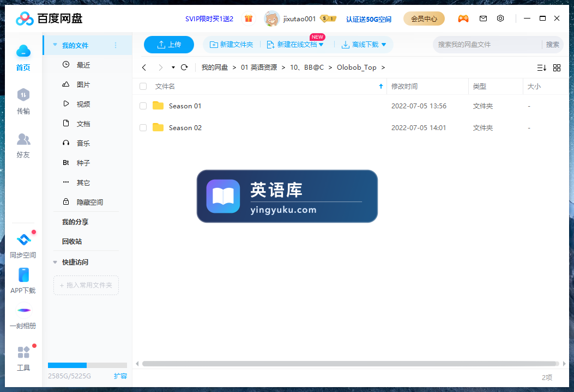Open 一刻相册 album icon

(24, 310)
